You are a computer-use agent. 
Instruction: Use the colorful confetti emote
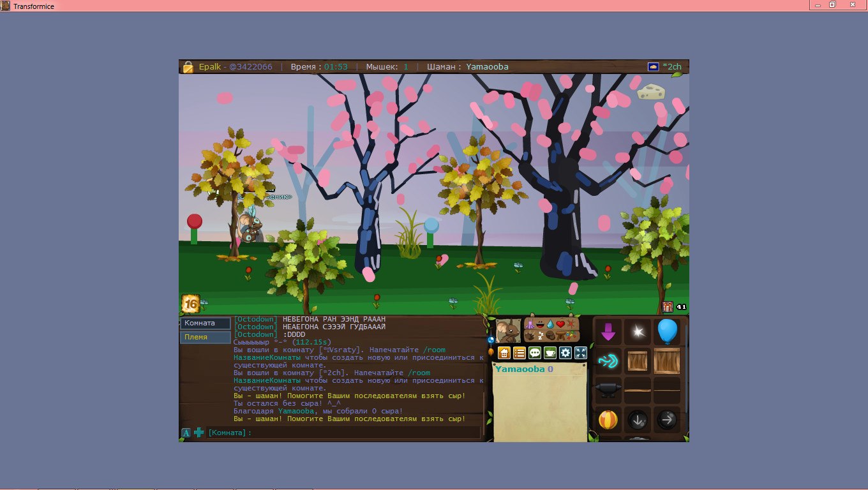point(571,334)
